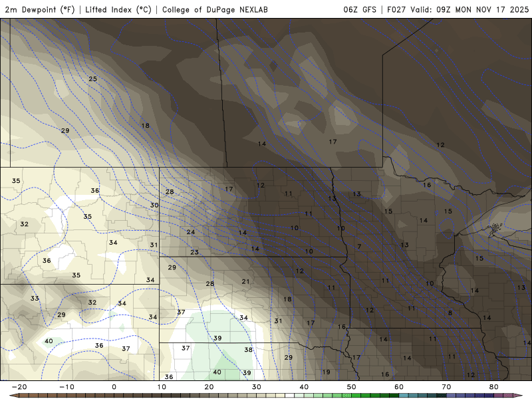Click the dewpoint value 19 on the map
This screenshot has height=399, width=532.
(327, 372)
